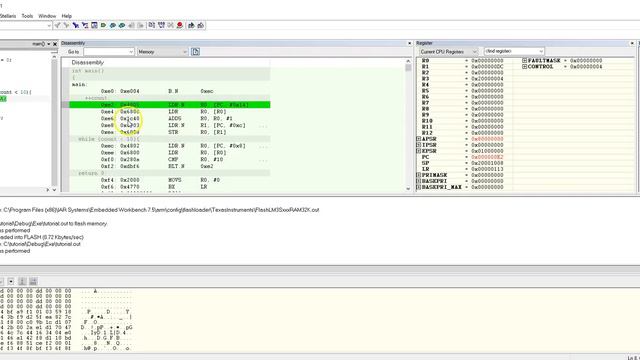The width and height of the screenshot is (640, 360).
Task: Open the Find dialog icon
Action: coord(76,25)
